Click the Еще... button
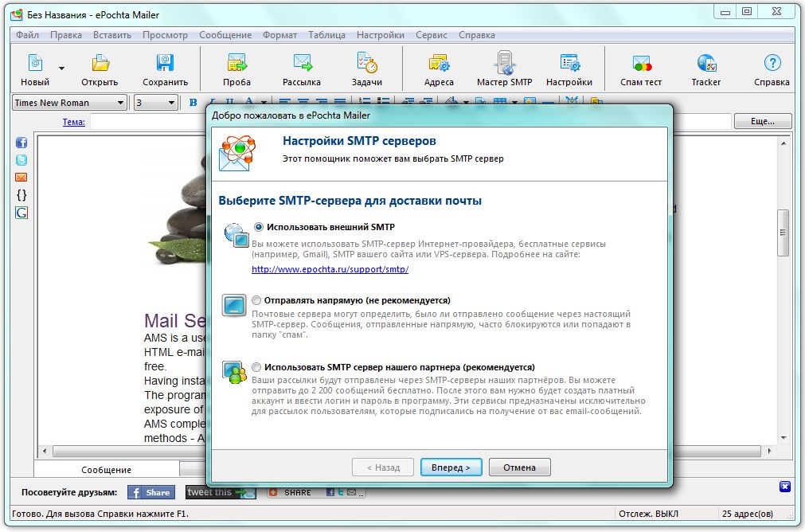Image resolution: width=805 pixels, height=532 pixels. pyautogui.click(x=762, y=121)
